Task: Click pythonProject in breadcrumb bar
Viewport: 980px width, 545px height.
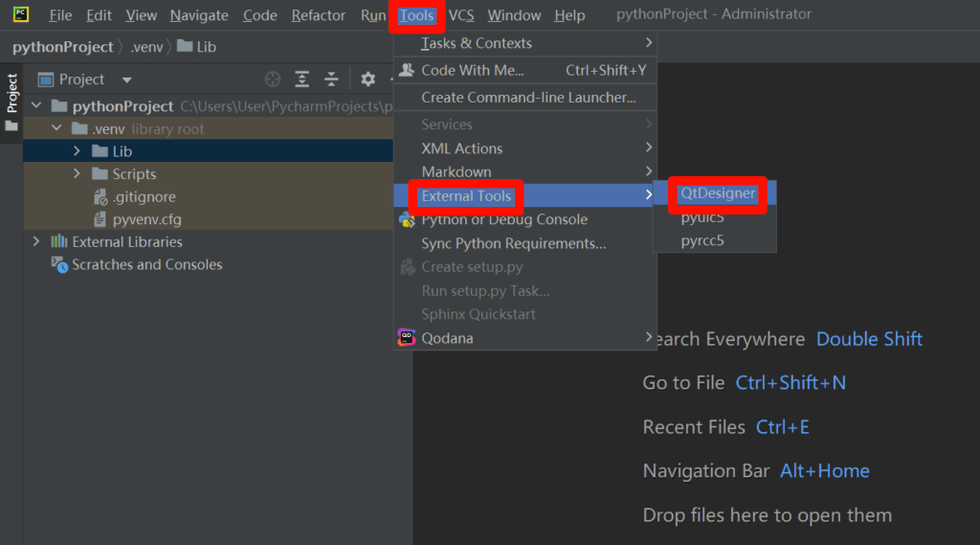Action: [62, 47]
